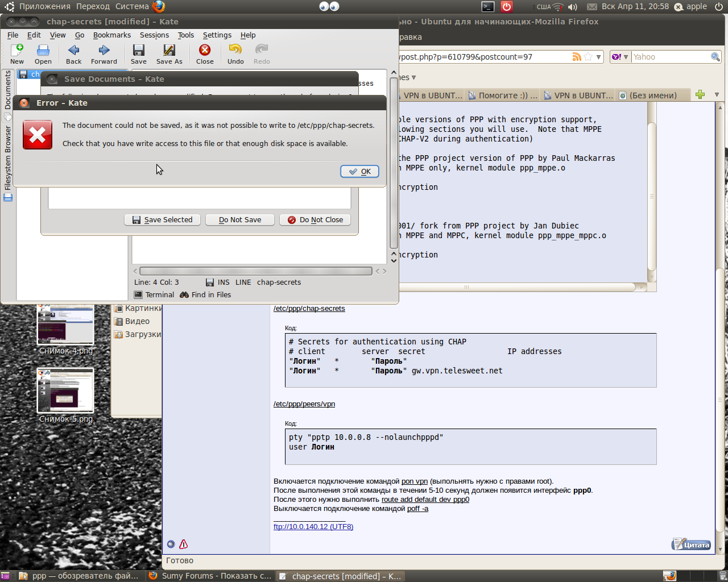Click the Kate horizontal scrollbar
This screenshot has height=582, width=728.
pyautogui.click(x=255, y=271)
